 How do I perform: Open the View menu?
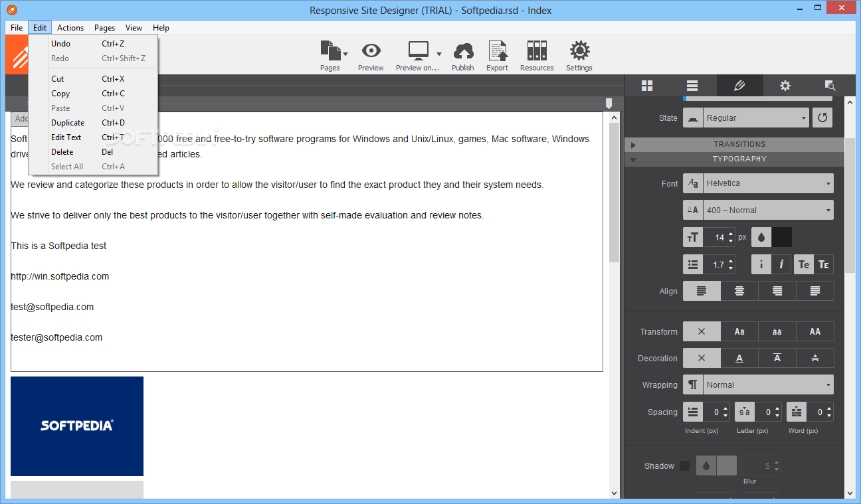[x=134, y=28]
